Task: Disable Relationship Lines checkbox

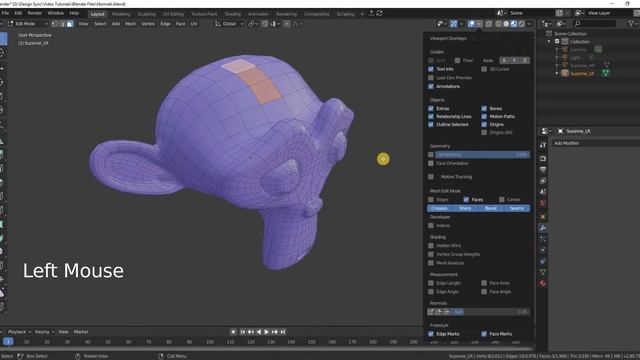Action: 431,117
